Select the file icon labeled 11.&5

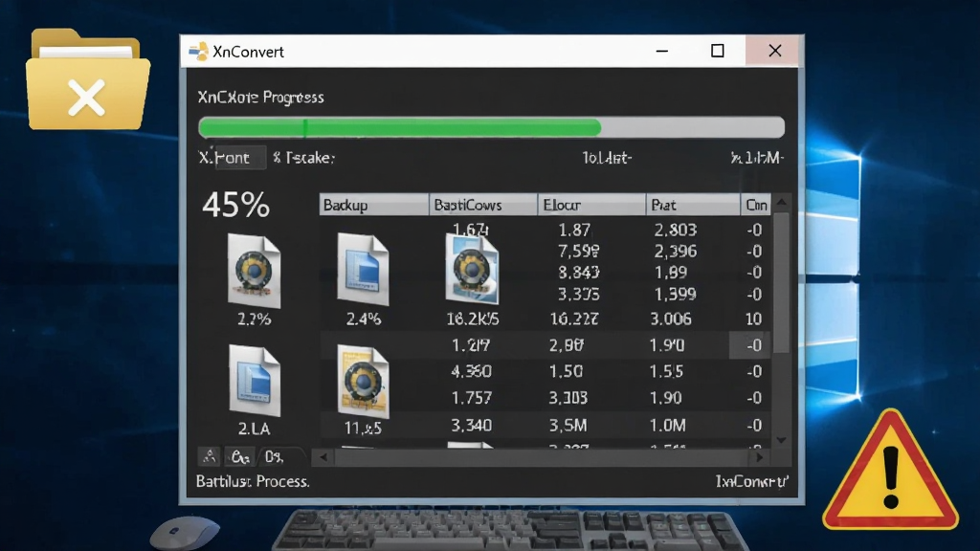click(363, 382)
